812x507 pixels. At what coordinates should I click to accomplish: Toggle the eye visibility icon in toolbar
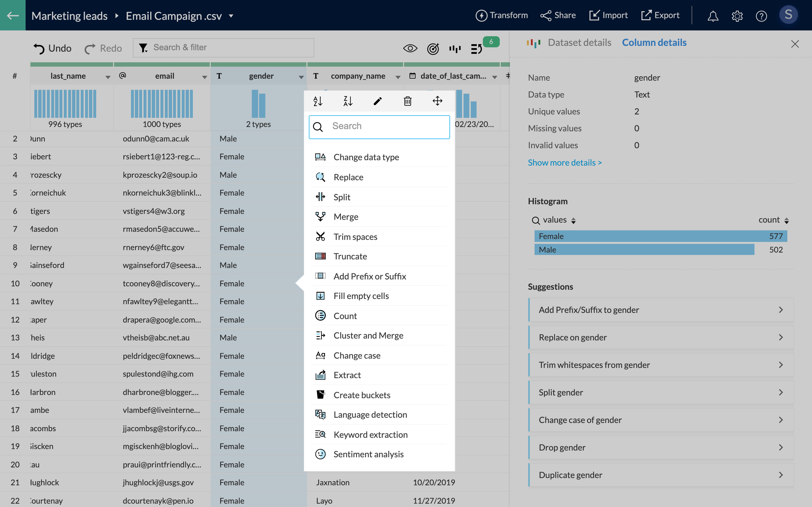click(x=410, y=49)
